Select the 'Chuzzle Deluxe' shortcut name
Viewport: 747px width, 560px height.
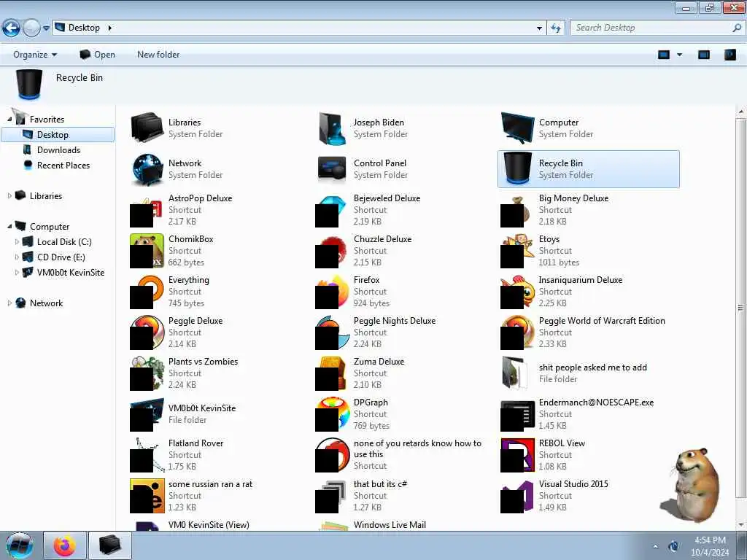coord(382,239)
